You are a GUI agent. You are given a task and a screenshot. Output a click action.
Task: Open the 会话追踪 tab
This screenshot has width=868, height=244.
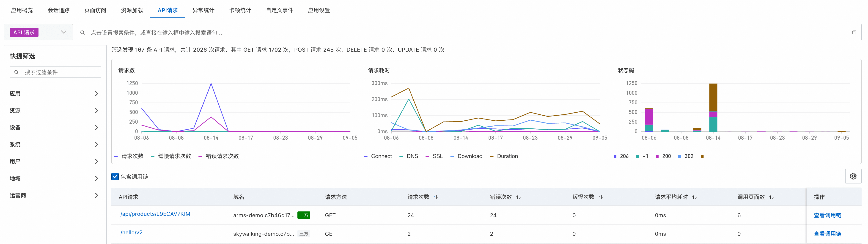[59, 10]
